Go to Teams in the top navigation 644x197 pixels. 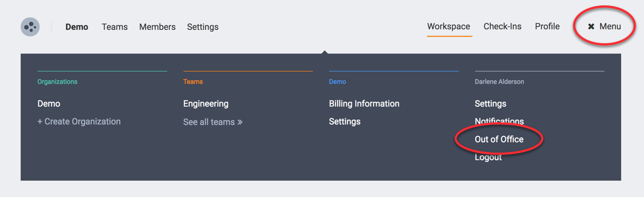point(115,27)
